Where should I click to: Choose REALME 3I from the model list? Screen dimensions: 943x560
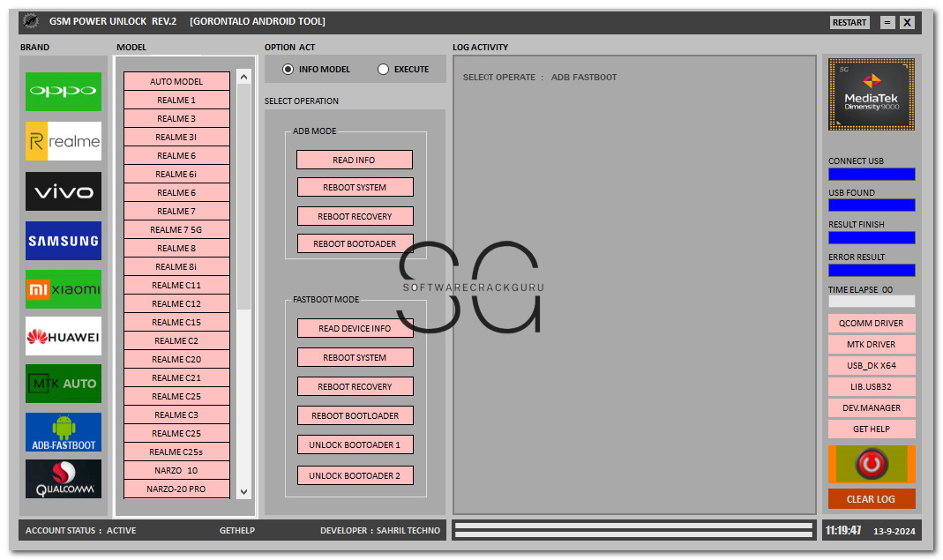point(176,138)
